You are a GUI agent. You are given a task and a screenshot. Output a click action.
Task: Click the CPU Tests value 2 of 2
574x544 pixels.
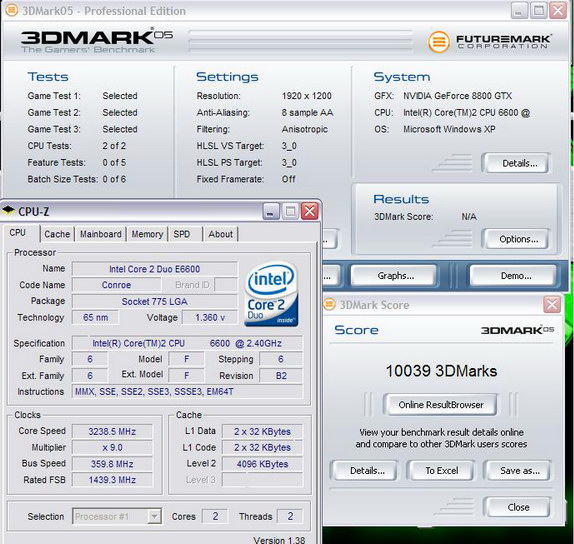pyautogui.click(x=114, y=146)
